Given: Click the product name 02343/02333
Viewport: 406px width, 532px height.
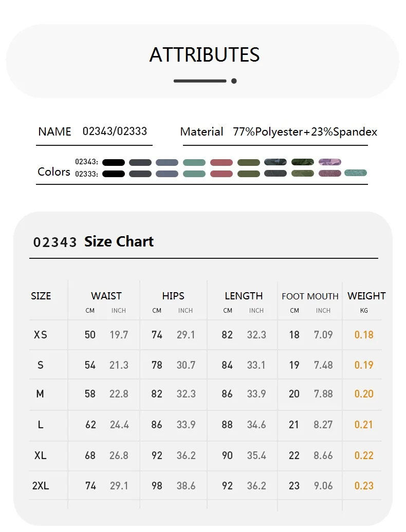Looking at the screenshot, I should point(115,131).
